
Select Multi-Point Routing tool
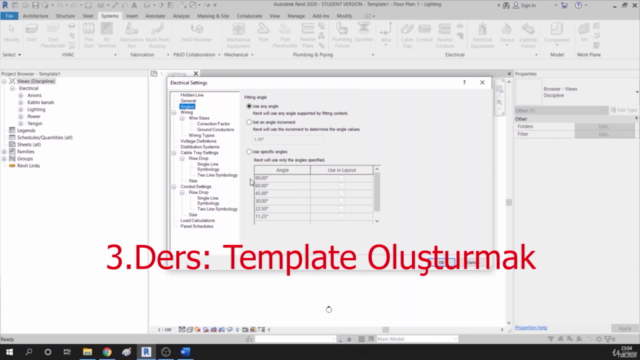click(157, 36)
